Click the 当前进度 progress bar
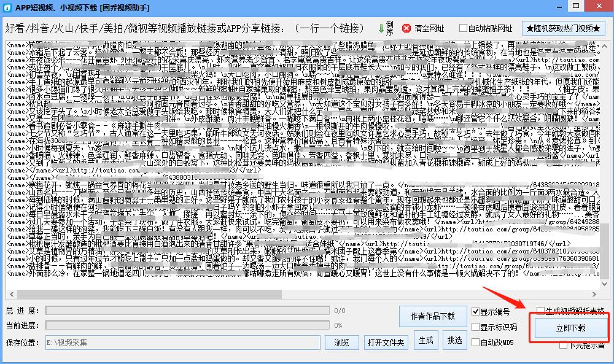 (x=187, y=326)
